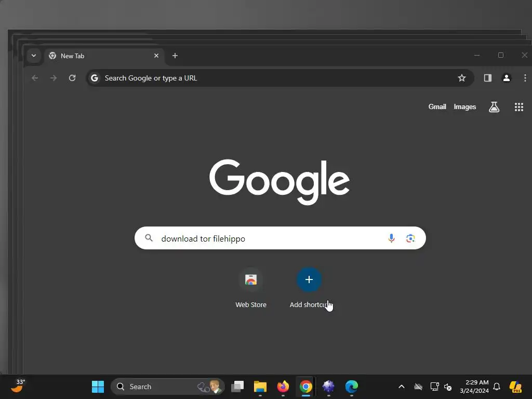Open the Copilot preview icon
Screen dimensions: 532x399
coord(516,387)
